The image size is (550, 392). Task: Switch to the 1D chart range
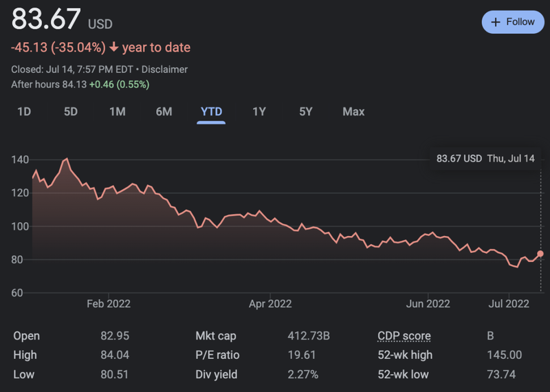(x=24, y=111)
